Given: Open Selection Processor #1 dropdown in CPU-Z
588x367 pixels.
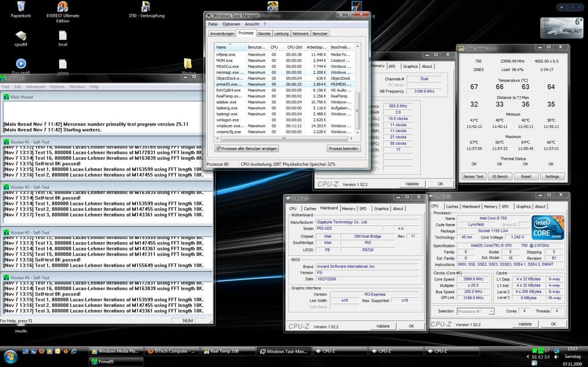Looking at the screenshot, I should coord(475,311).
